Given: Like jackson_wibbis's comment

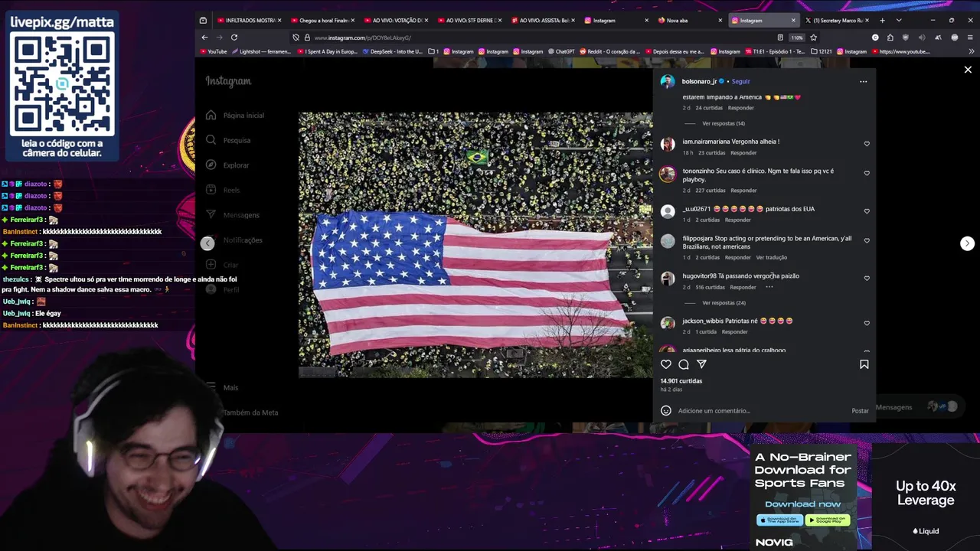Looking at the screenshot, I should coord(867,324).
